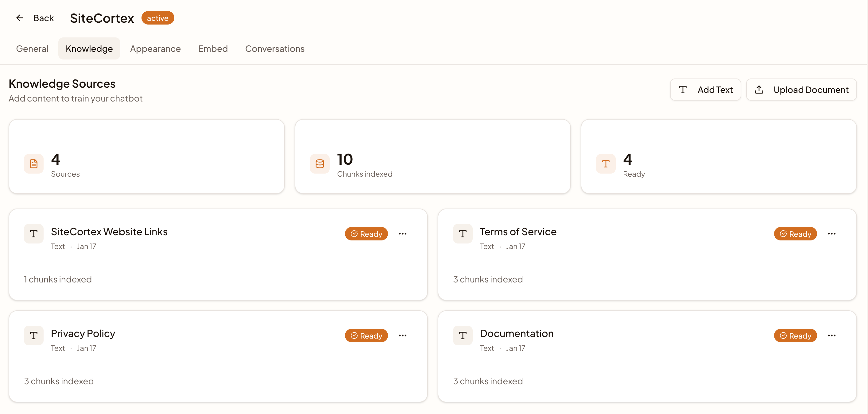
Task: Click the SiteCortex Website Links text icon
Action: [34, 234]
